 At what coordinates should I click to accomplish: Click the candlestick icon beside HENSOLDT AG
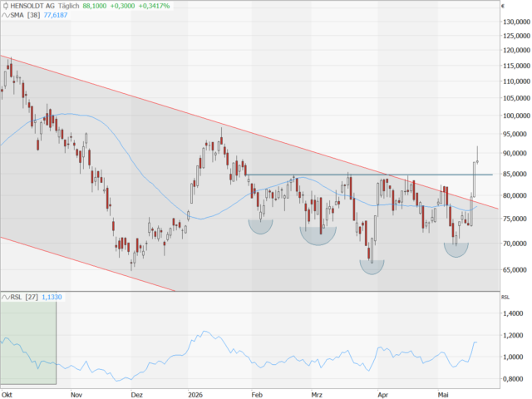pyautogui.click(x=6, y=6)
